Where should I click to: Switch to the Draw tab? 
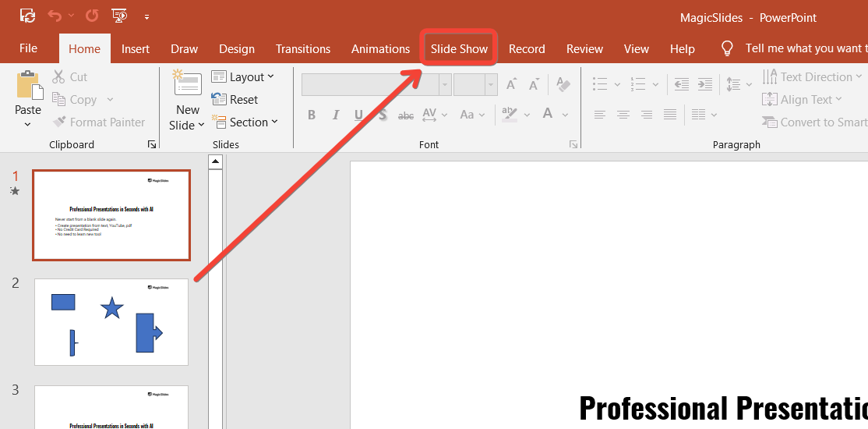click(x=185, y=49)
